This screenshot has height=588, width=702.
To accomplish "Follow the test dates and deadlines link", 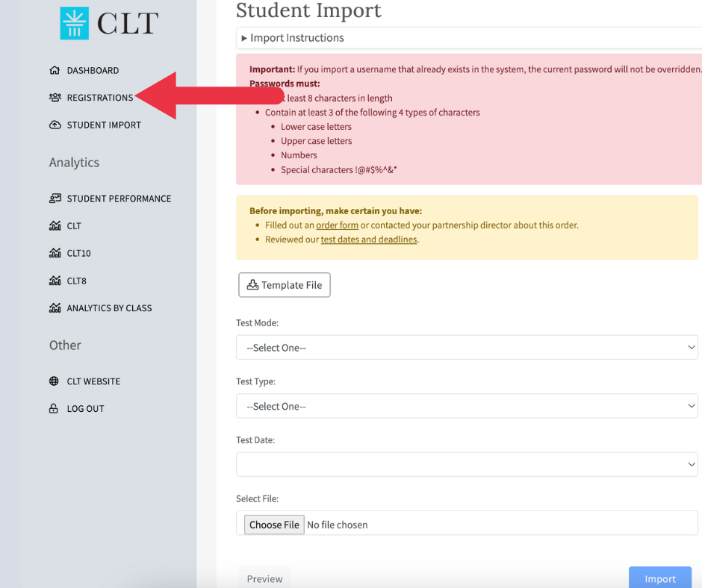I will click(369, 240).
